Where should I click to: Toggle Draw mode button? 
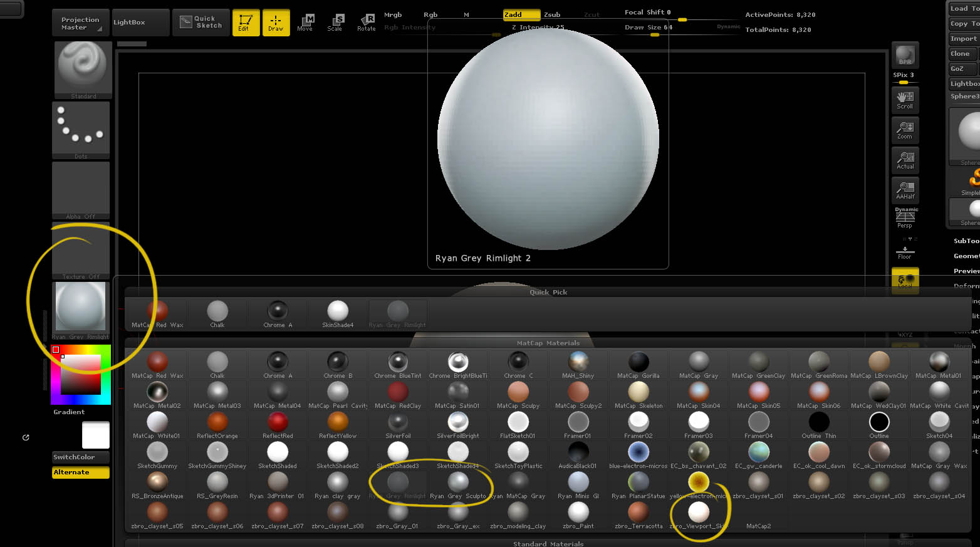[x=276, y=23]
